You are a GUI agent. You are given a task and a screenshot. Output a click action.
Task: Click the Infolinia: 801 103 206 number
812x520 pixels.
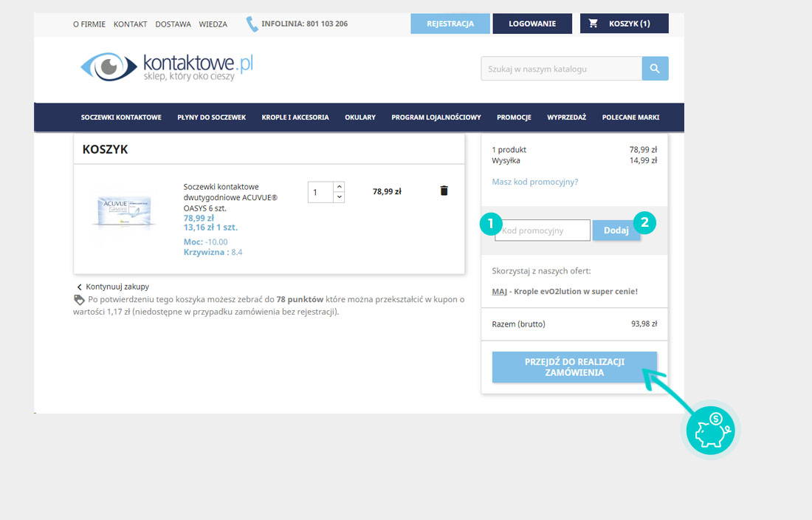pos(304,24)
